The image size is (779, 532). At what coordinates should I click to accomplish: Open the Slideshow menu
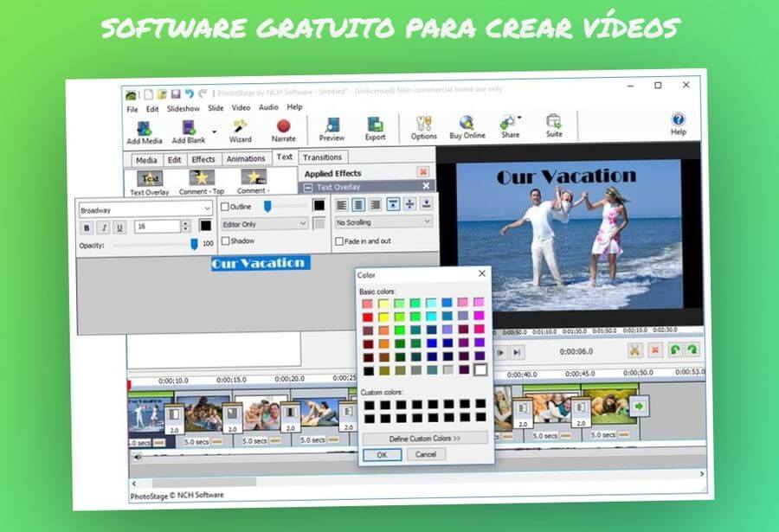[x=183, y=108]
